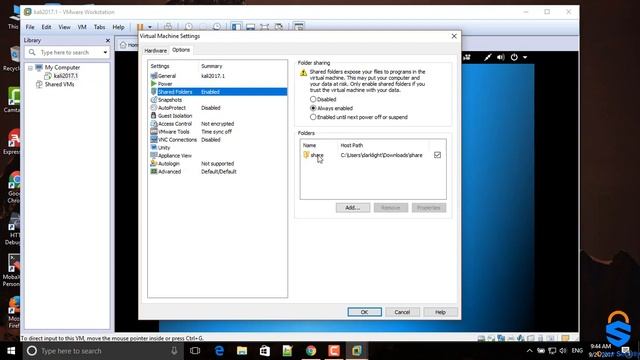640x360 pixels.
Task: Select General row icon in settings list
Action: [x=154, y=76]
